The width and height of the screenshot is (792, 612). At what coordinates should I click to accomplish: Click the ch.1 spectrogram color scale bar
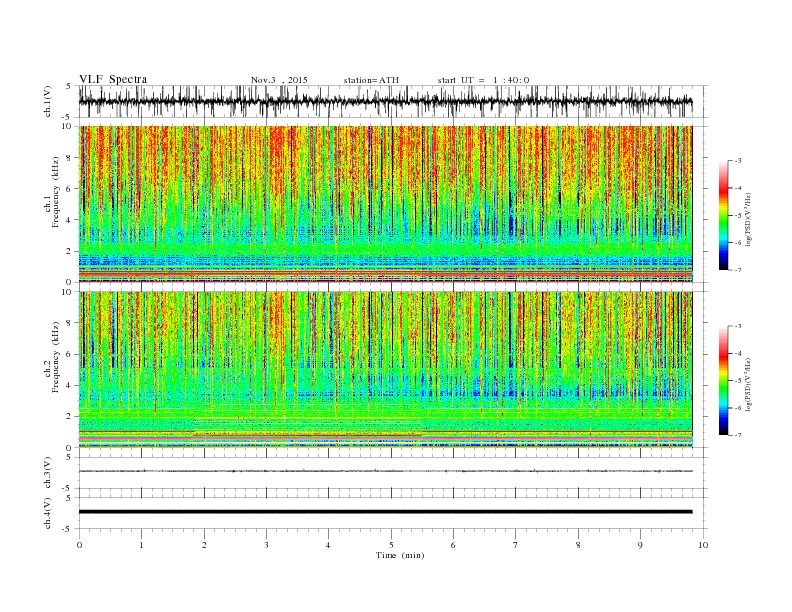(724, 216)
